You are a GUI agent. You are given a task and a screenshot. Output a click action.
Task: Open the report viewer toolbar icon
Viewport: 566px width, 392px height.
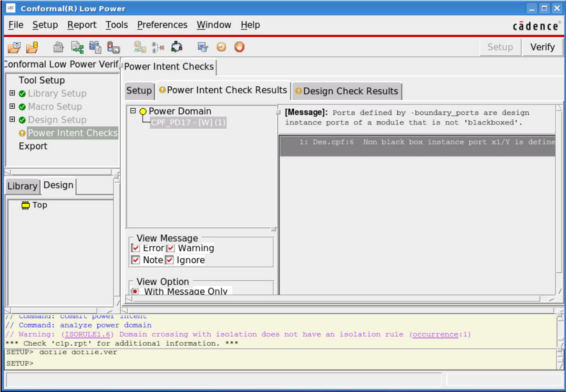pyautogui.click(x=58, y=47)
